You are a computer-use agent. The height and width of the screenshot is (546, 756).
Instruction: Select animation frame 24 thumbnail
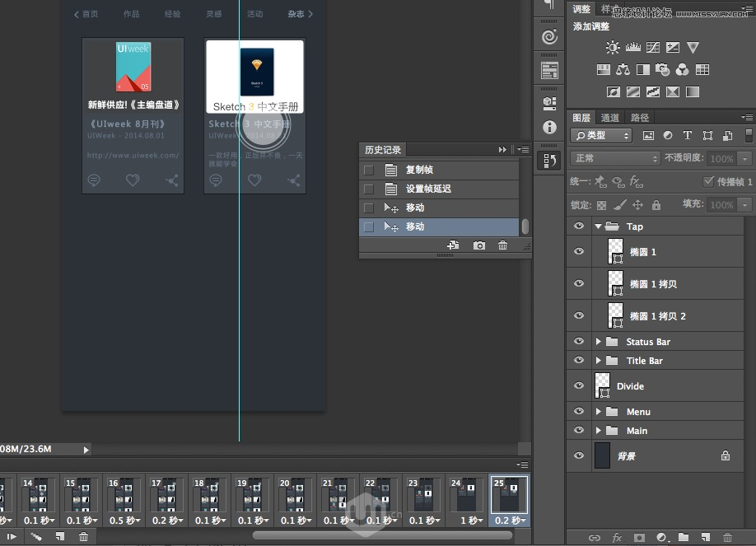[x=464, y=495]
